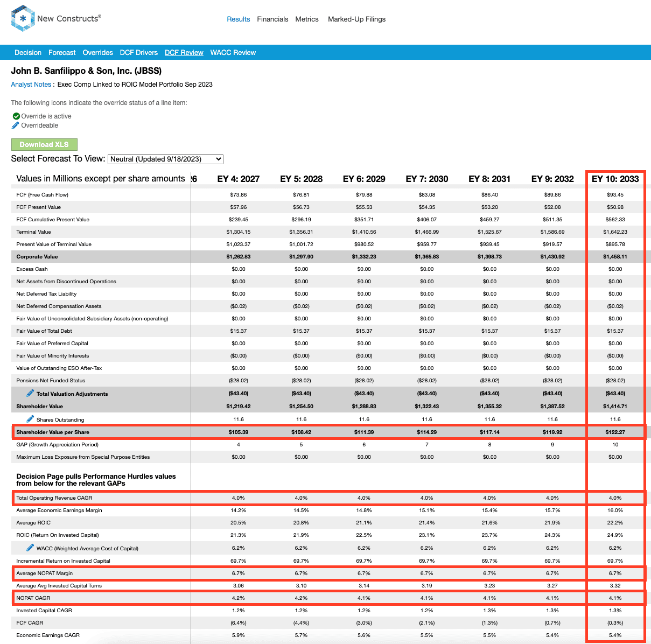This screenshot has width=651, height=644.
Task: Click the $122.27 value under EY 10: 2033
Action: 615,432
